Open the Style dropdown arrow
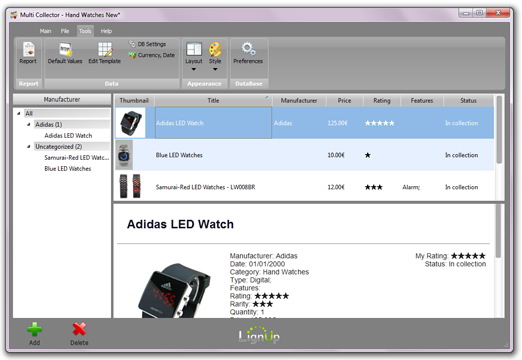 [x=215, y=69]
